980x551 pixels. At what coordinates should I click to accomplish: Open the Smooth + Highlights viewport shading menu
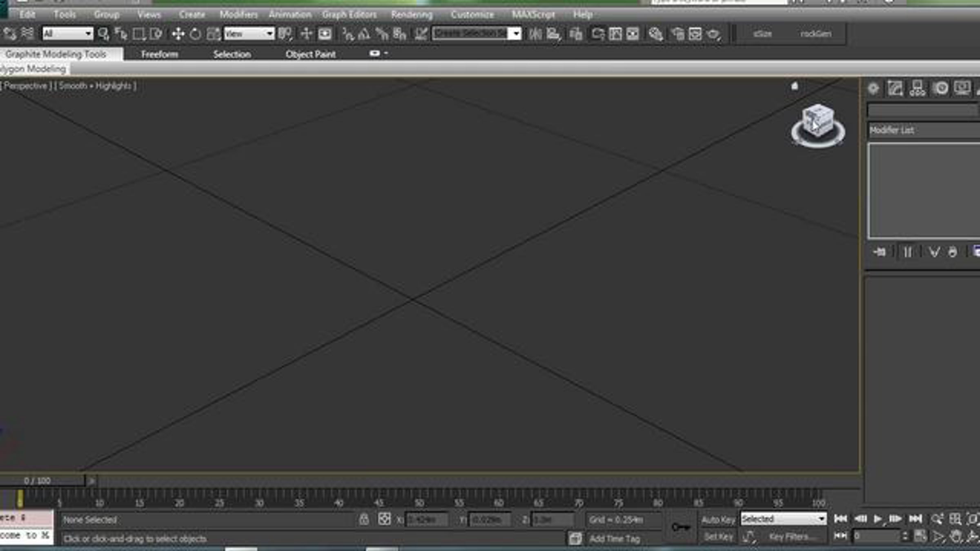(95, 86)
